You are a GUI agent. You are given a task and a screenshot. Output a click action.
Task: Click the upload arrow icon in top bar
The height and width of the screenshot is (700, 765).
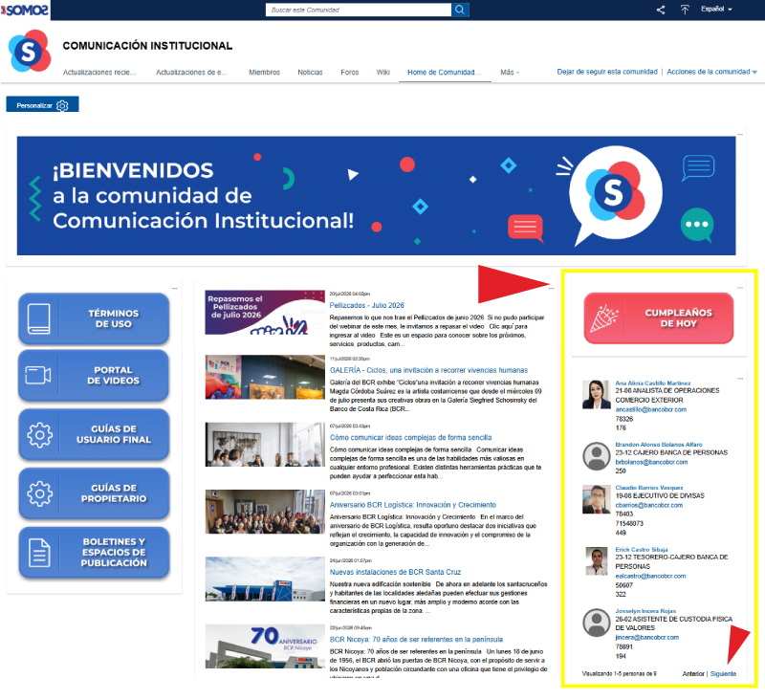(x=685, y=10)
